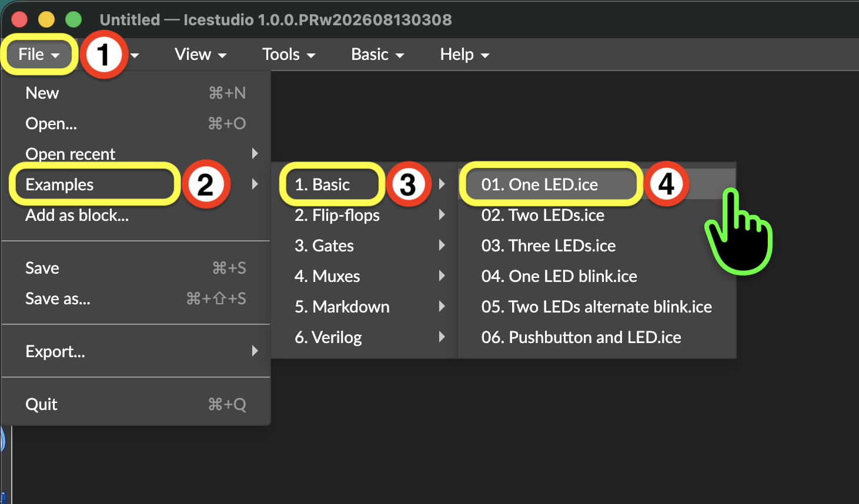Close the Icestudio window with red button
Image resolution: width=859 pixels, height=504 pixels.
[19, 19]
